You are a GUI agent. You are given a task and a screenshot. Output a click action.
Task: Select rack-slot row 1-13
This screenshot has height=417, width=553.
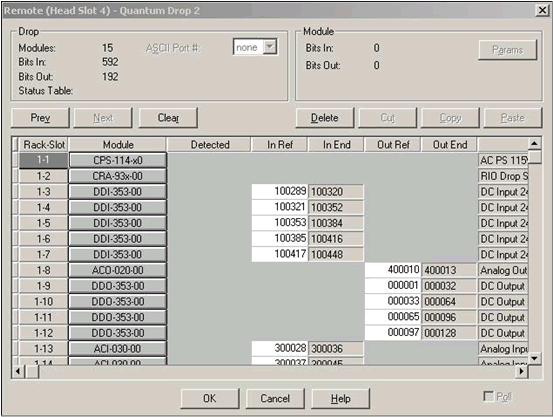[43, 349]
